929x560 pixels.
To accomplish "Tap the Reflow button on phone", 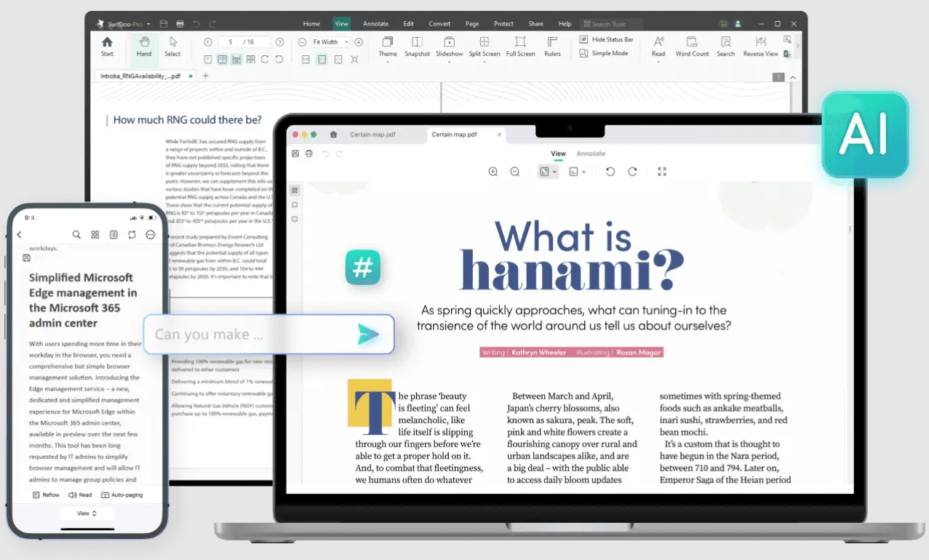I will (46, 495).
